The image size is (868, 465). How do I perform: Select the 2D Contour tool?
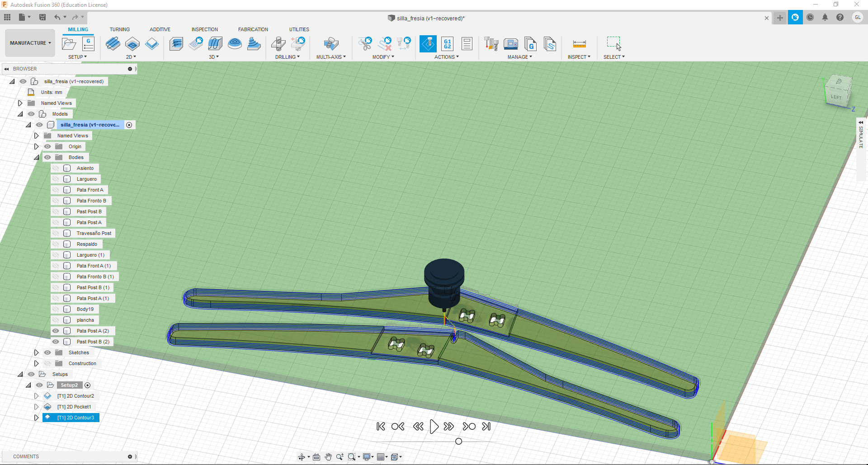(152, 44)
